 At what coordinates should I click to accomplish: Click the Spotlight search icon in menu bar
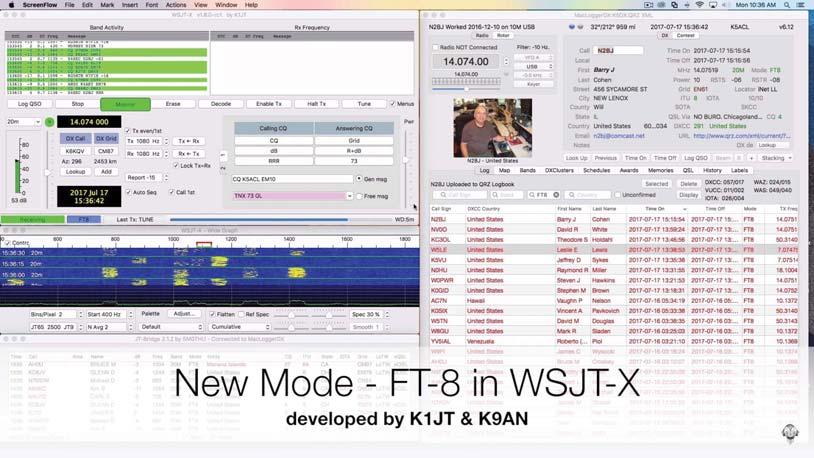pos(787,5)
